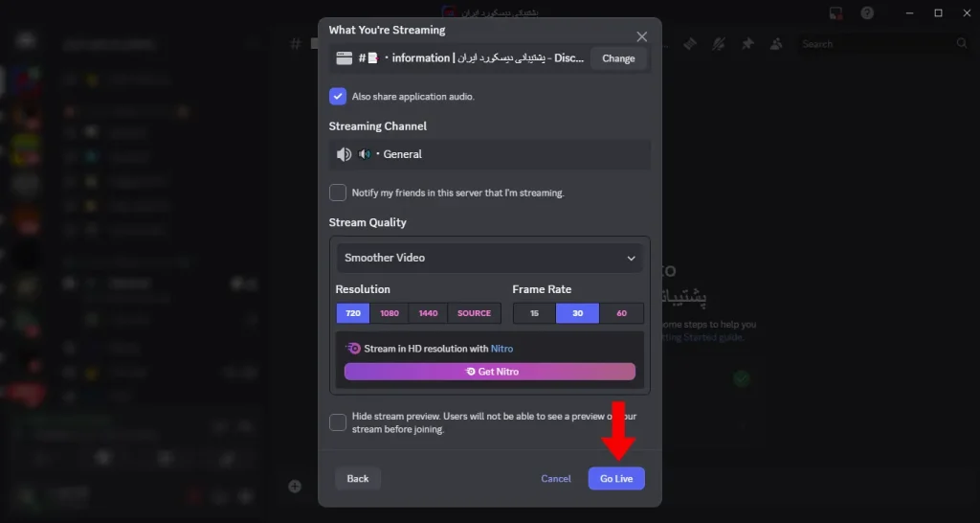The width and height of the screenshot is (980, 523).
Task: Check Hide stream preview checkbox
Action: [x=338, y=422]
